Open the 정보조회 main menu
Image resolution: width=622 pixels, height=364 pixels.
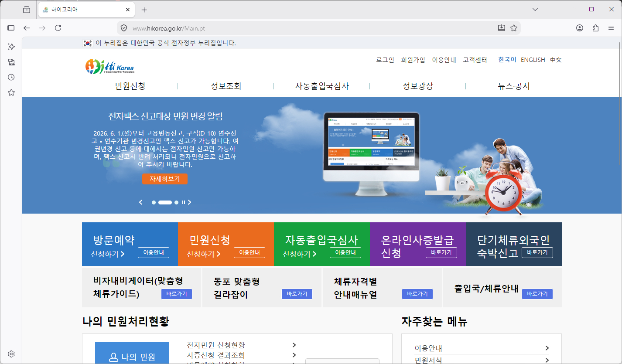(x=226, y=86)
